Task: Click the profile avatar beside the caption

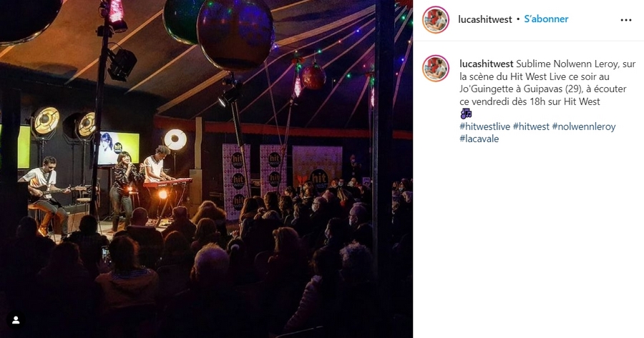Action: (x=435, y=69)
